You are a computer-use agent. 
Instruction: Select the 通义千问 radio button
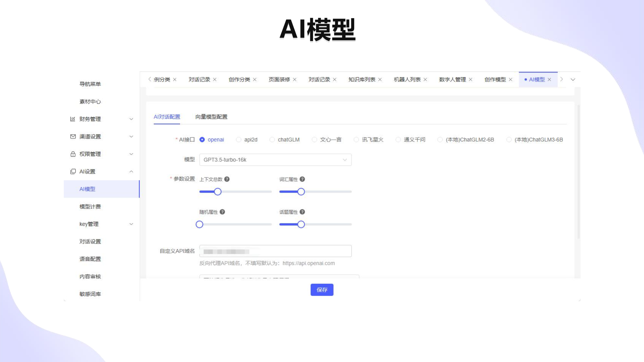click(x=398, y=140)
